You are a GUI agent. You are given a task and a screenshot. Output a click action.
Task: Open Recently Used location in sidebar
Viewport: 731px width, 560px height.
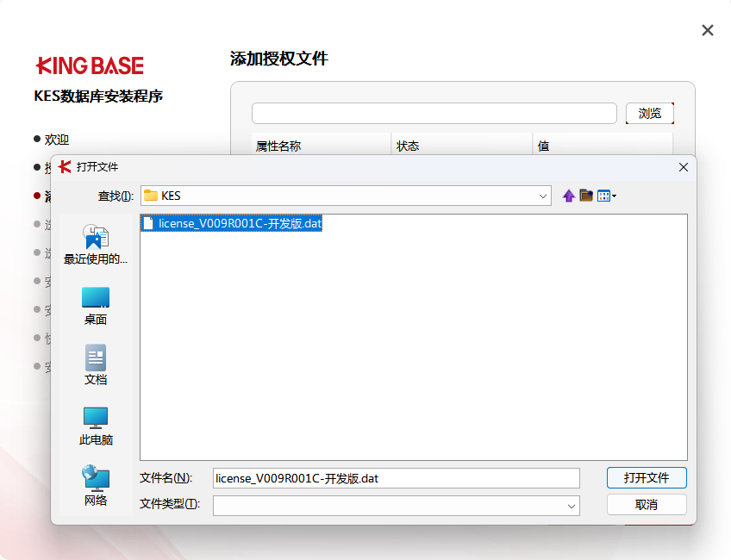tap(96, 245)
